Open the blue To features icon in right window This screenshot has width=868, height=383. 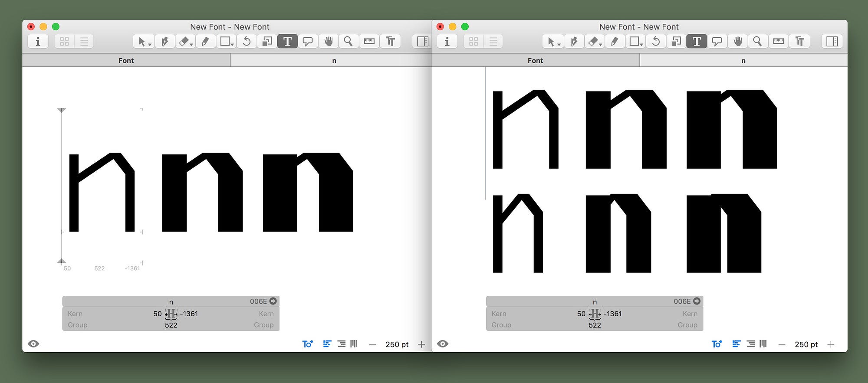tap(717, 344)
